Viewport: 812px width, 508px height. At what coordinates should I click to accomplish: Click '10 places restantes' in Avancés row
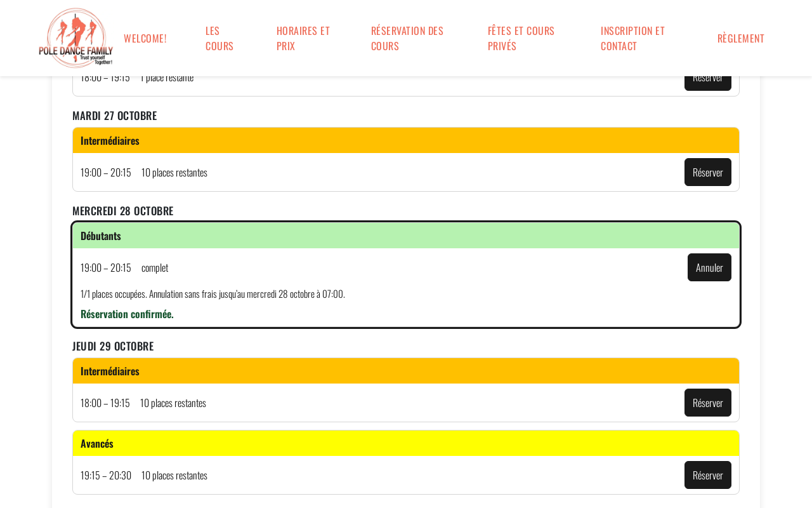click(174, 475)
